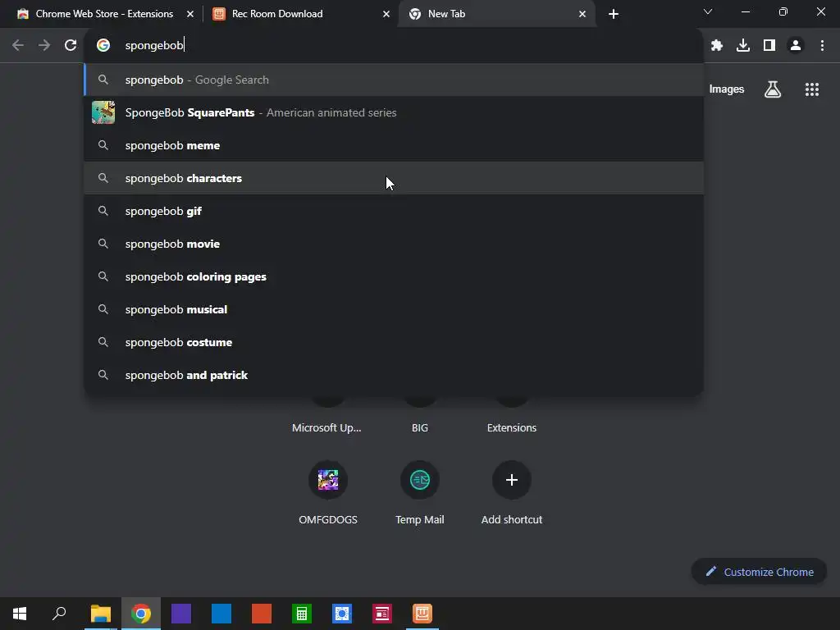Reload the current page

(71, 46)
